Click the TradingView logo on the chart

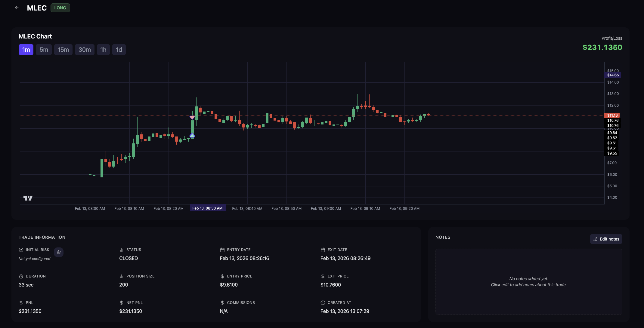point(28,198)
